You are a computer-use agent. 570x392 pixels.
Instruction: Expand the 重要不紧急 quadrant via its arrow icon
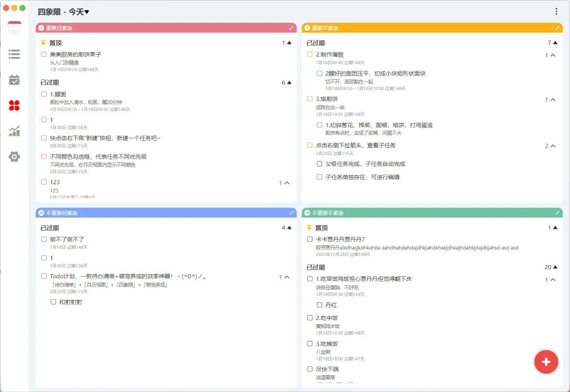557,28
